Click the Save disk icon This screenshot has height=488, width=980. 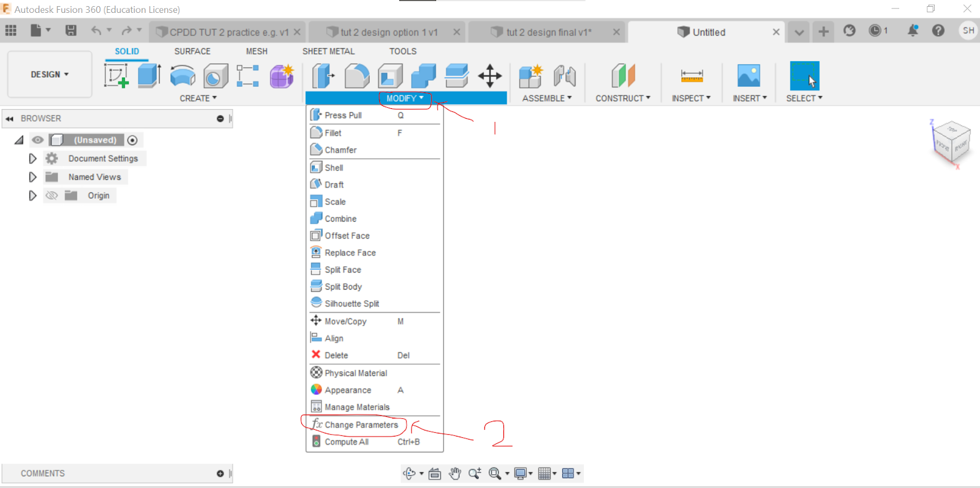click(71, 31)
